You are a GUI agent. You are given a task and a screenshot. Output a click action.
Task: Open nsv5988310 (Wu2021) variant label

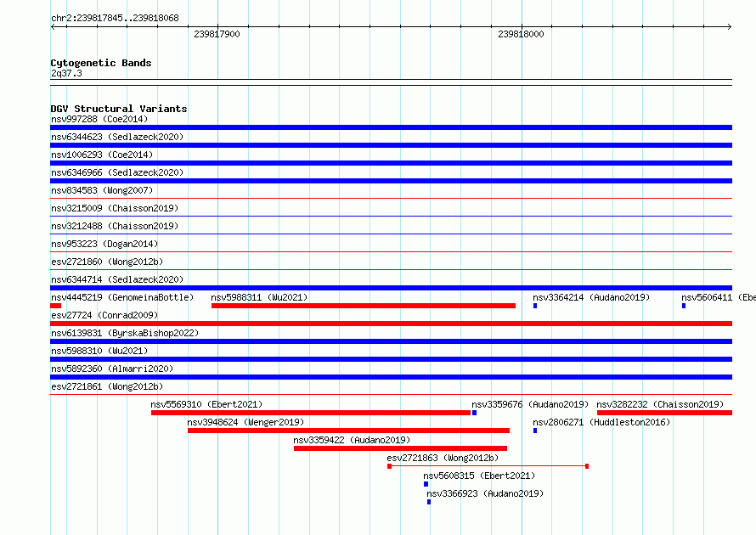pos(99,351)
